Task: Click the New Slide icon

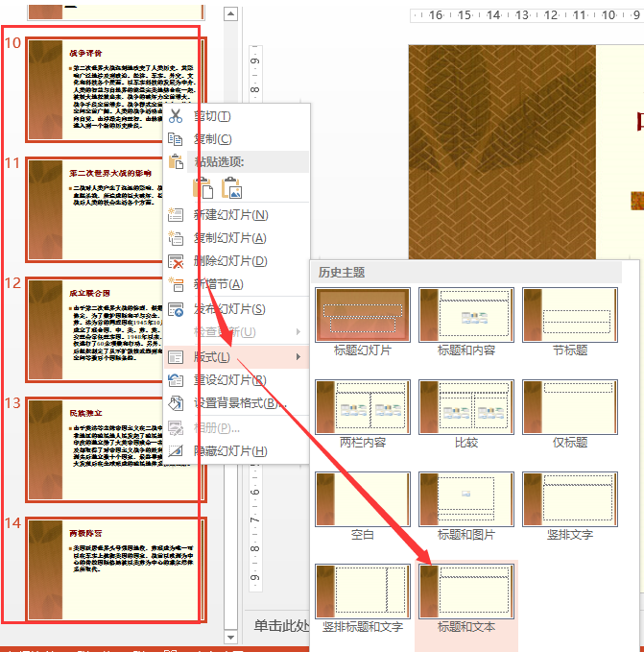Action: tap(176, 215)
